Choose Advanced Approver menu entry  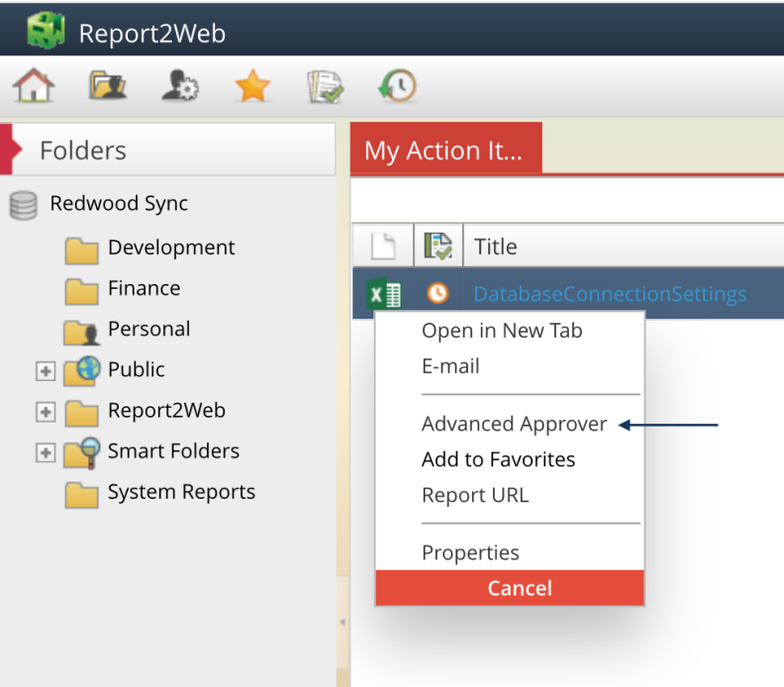click(x=514, y=424)
